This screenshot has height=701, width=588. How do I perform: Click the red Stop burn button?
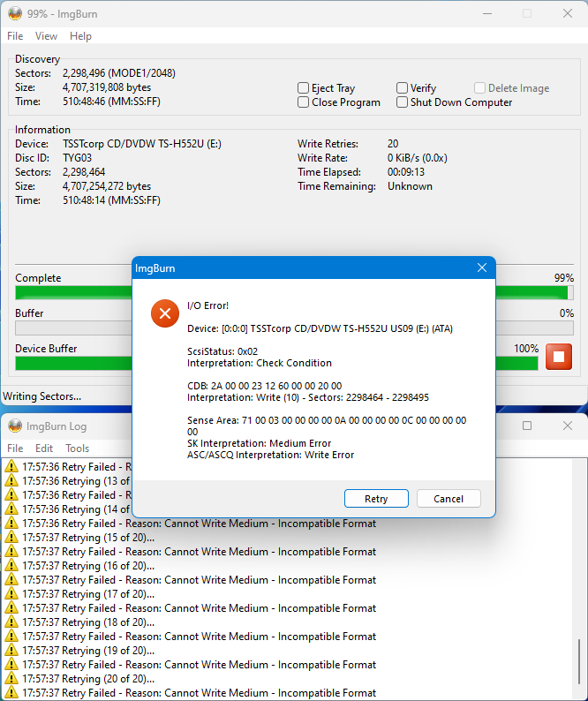click(x=559, y=357)
